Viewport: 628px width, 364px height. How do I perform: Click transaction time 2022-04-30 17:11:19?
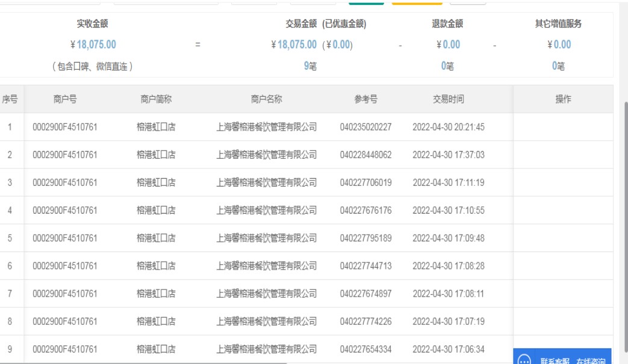(x=448, y=182)
